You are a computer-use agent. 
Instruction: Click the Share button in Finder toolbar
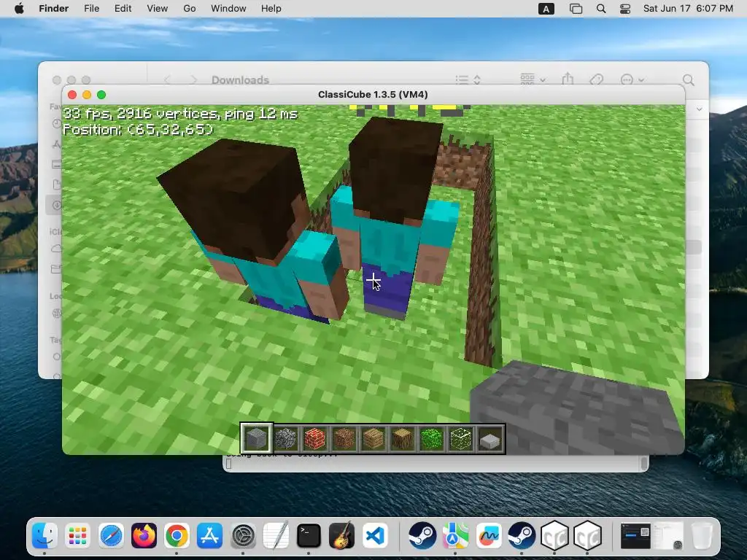tap(568, 79)
